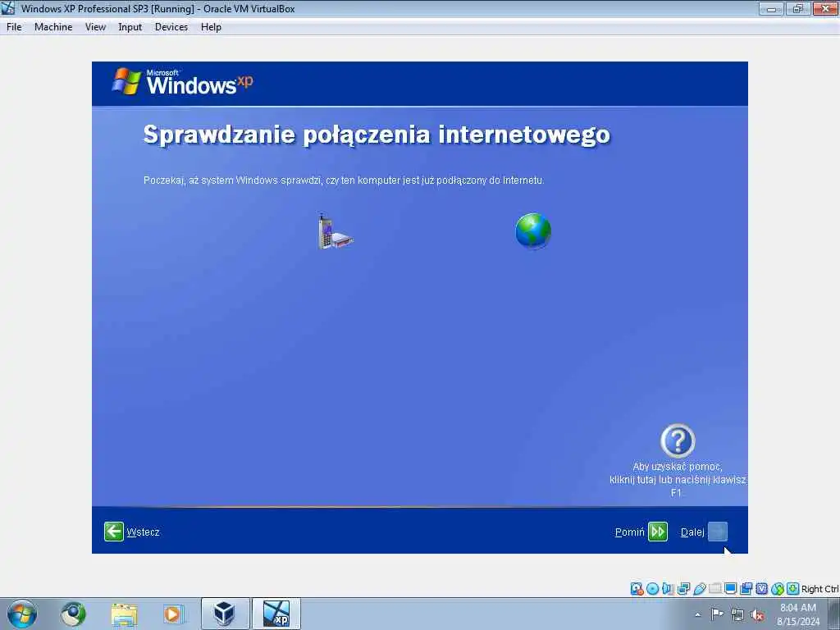Click the 'Poczekaj, aż system Windows sprawdzi' text

coord(232,180)
